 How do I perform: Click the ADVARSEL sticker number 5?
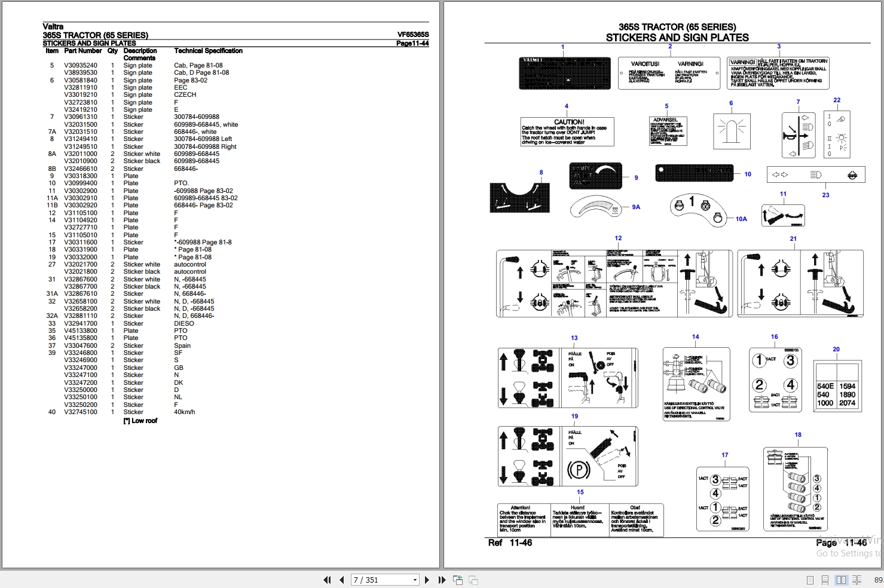pos(668,131)
